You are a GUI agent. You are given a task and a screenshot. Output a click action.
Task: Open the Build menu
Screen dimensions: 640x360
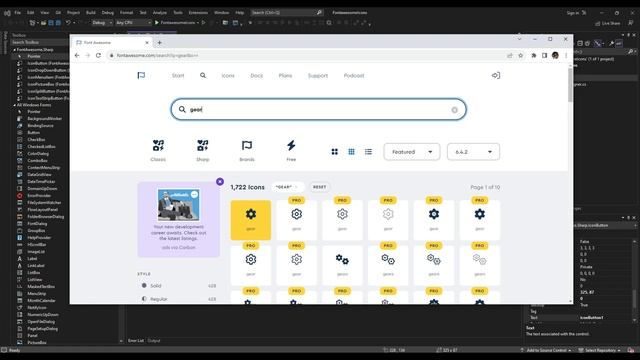click(x=91, y=13)
